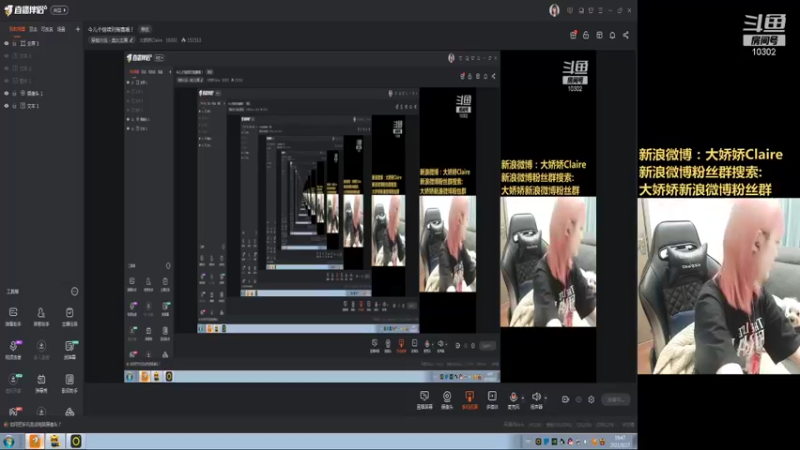Viewport: 800px width, 450px height.
Task: Select the 摄像头 1 layer row
Action: [41, 93]
